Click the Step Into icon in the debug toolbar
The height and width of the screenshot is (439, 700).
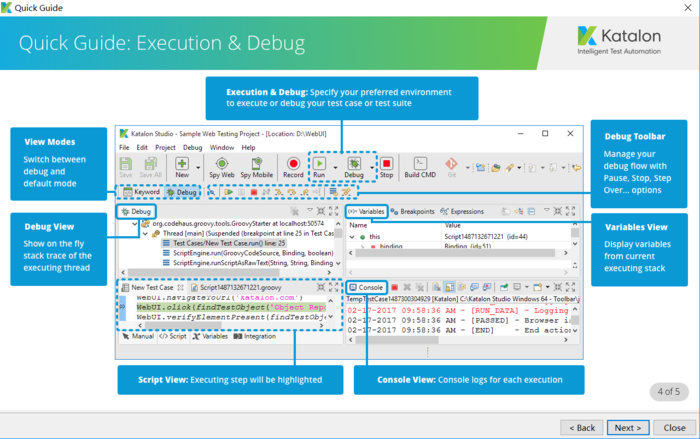tap(279, 192)
